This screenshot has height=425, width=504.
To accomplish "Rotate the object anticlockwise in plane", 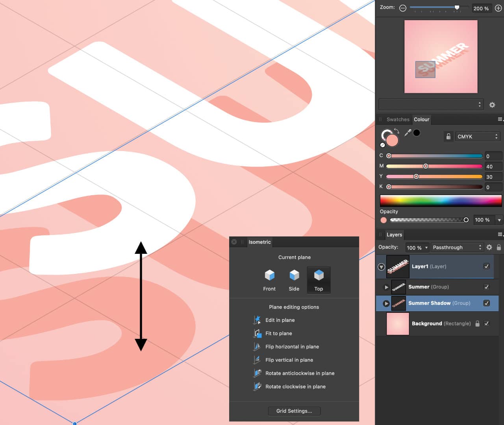I will (x=258, y=373).
